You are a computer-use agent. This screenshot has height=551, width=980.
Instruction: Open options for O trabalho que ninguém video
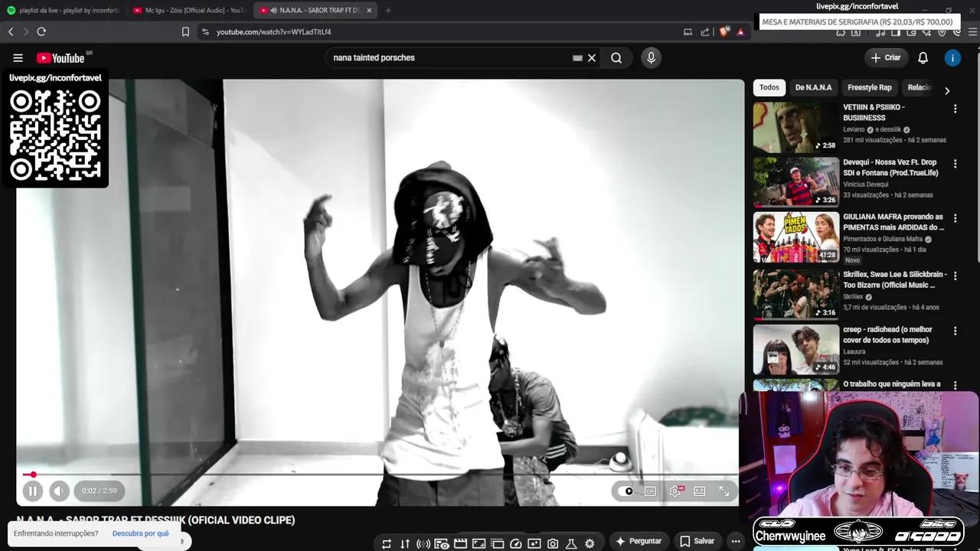tap(955, 385)
